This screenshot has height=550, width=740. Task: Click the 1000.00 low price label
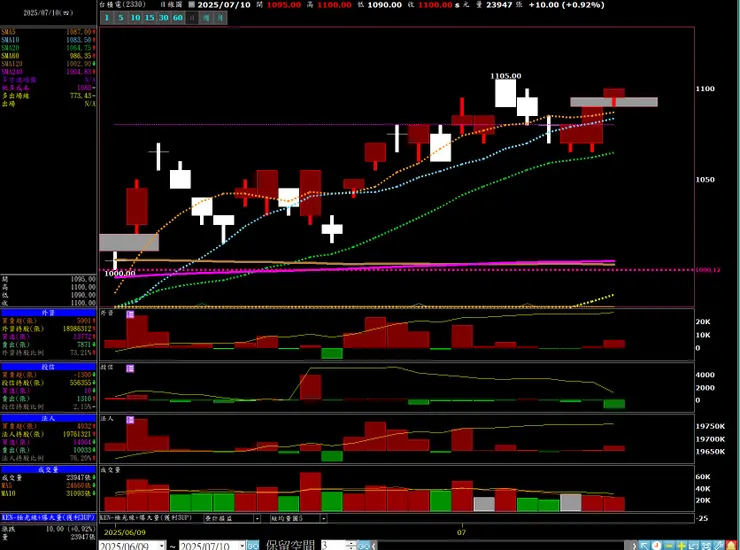120,273
